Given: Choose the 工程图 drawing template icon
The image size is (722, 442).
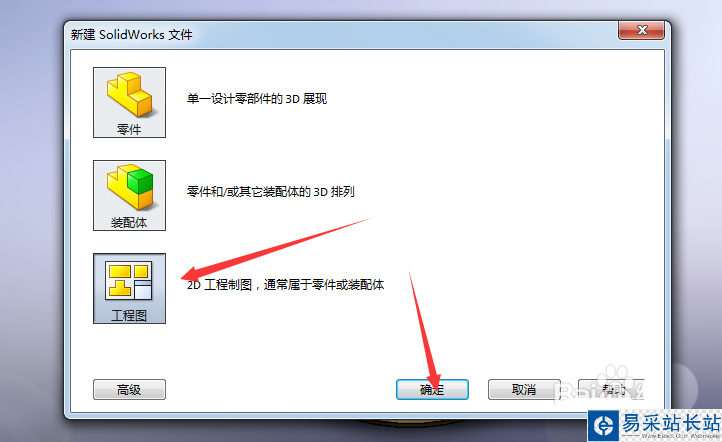Looking at the screenshot, I should click(129, 288).
